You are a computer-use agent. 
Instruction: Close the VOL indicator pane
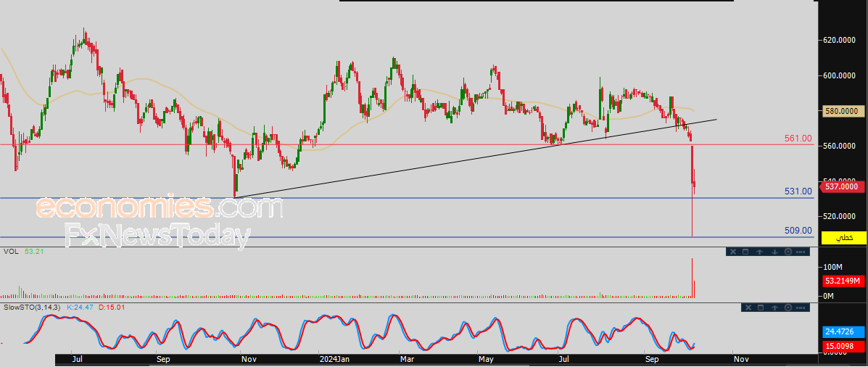(x=733, y=252)
